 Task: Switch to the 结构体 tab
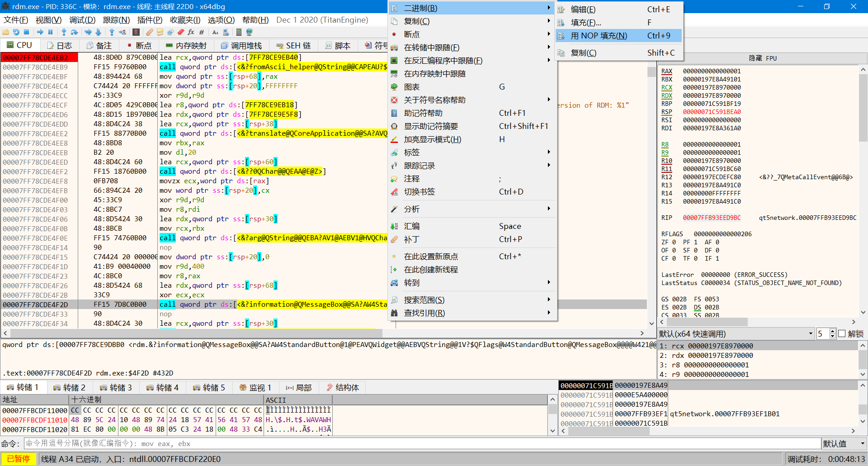(x=343, y=387)
